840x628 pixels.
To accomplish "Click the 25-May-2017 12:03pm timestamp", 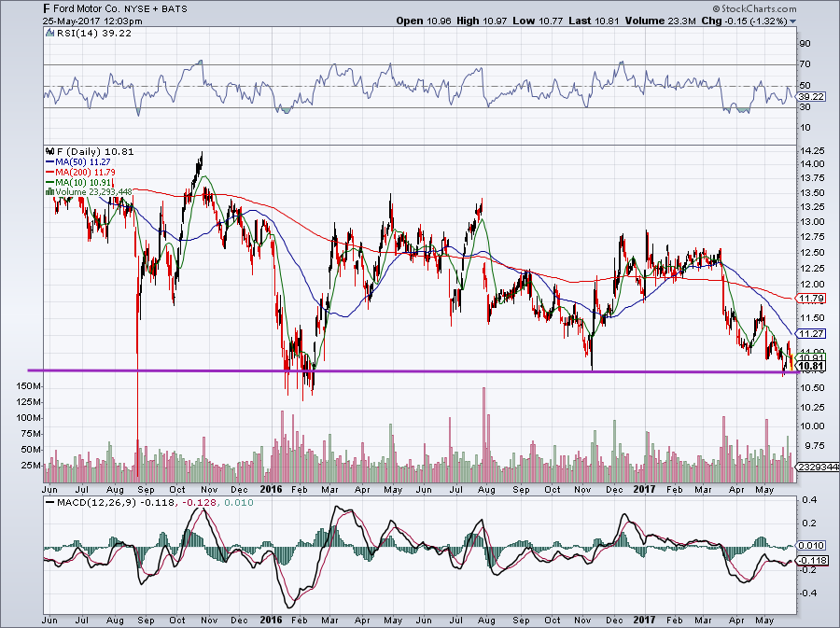I will click(92, 21).
